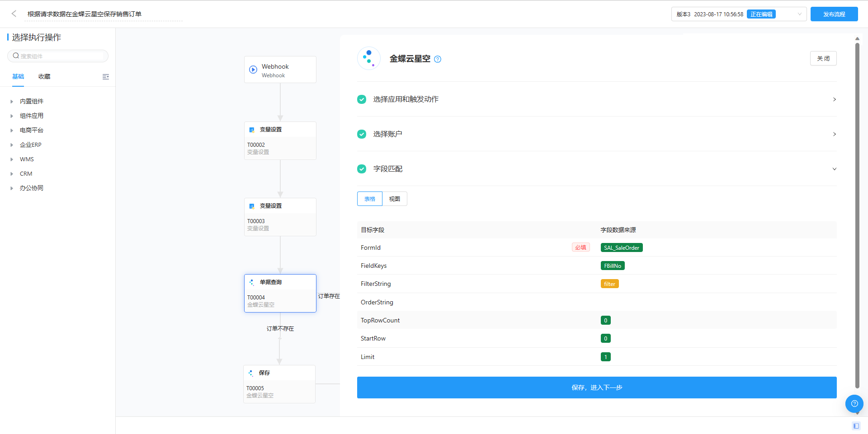Click the TopRowCount value 0 tag
Image resolution: width=868 pixels, height=434 pixels.
606,320
